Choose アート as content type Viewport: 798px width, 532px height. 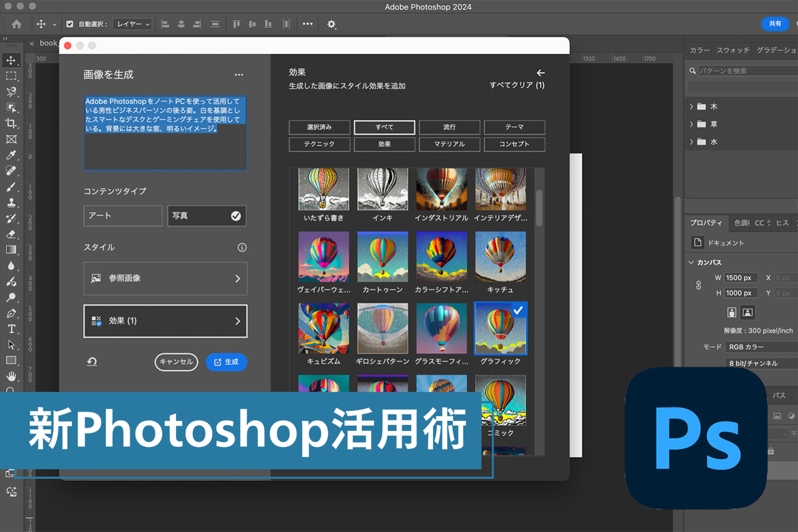pos(123,215)
